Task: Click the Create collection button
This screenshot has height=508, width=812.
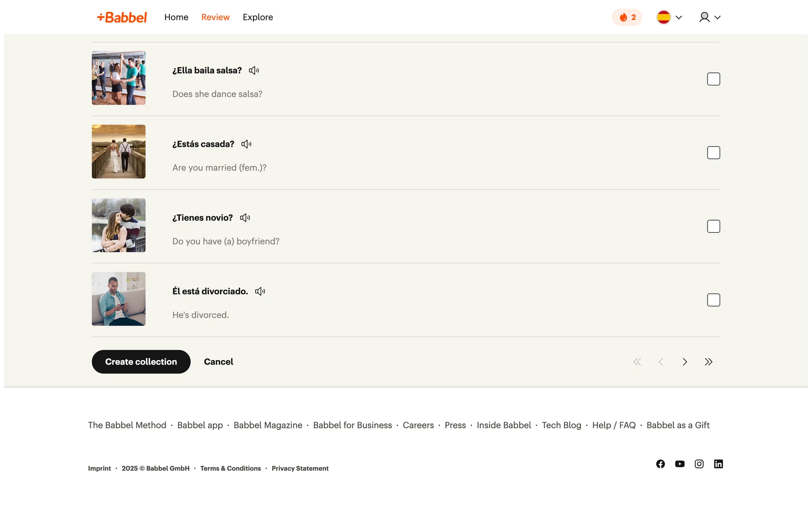Action: [141, 362]
